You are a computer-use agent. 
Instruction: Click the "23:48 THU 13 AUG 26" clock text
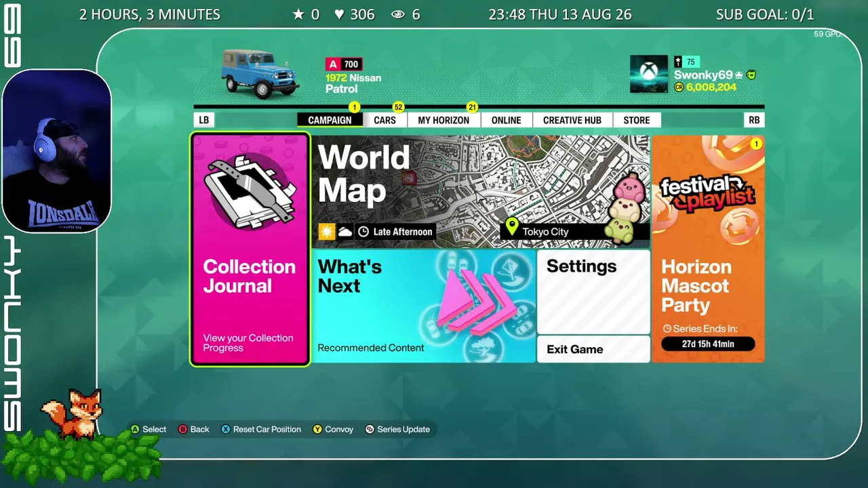click(x=559, y=14)
